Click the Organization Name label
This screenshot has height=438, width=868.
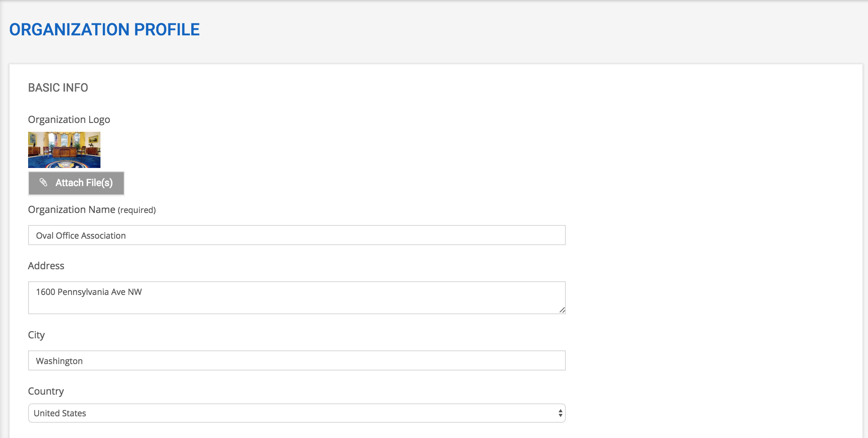pyautogui.click(x=72, y=210)
